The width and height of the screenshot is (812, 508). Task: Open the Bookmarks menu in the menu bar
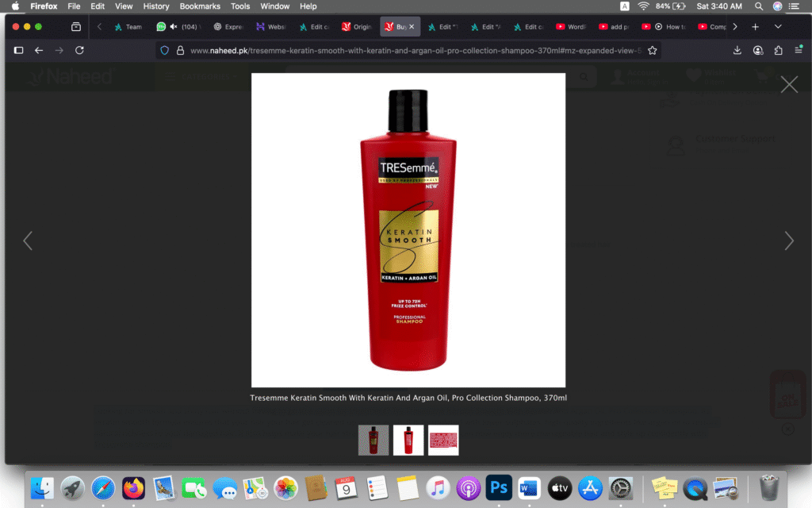[200, 6]
